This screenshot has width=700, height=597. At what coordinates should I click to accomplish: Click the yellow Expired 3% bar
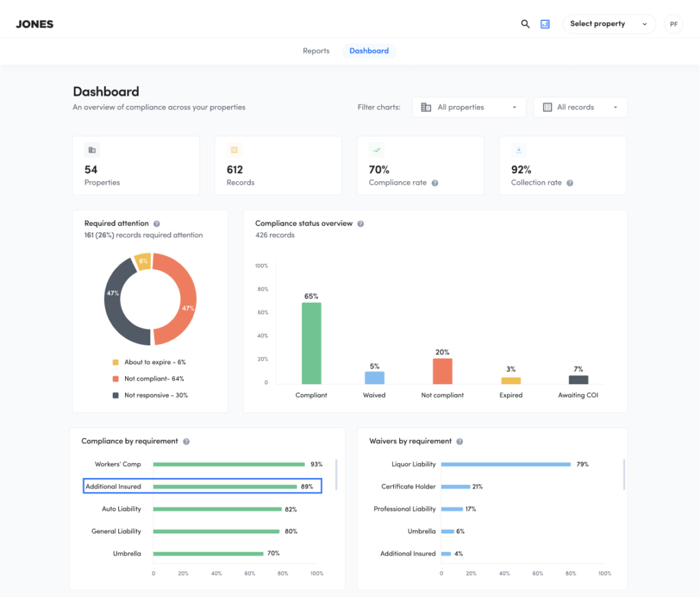(x=511, y=381)
